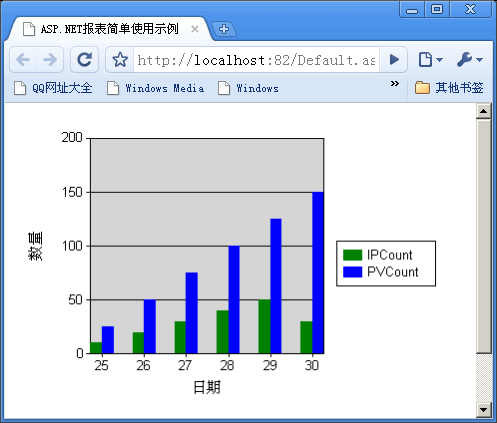Viewport: 497px width, 423px height.
Task: Open a new tab with the plus button
Action: [x=224, y=29]
